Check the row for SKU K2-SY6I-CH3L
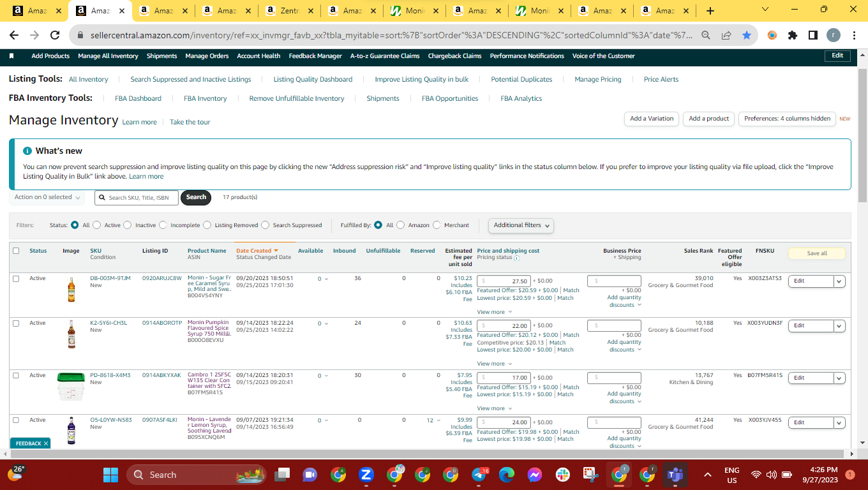Viewport: 868px width, 490px height. 16,323
